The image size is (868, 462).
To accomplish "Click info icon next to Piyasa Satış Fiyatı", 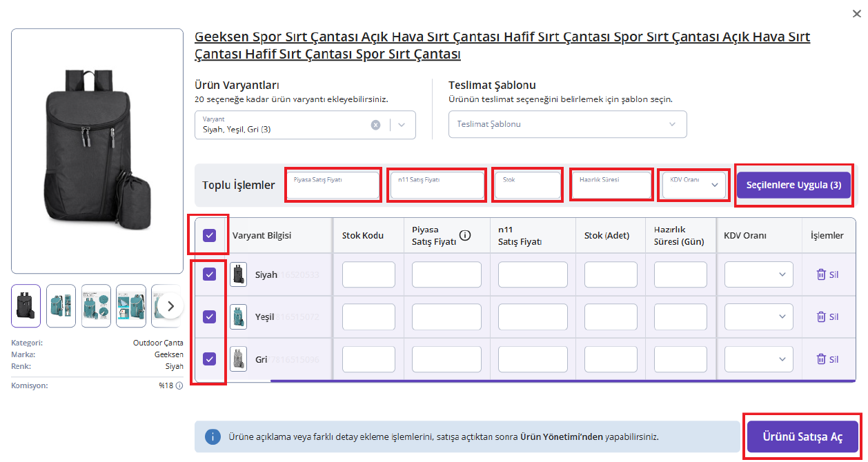I will coord(465,235).
